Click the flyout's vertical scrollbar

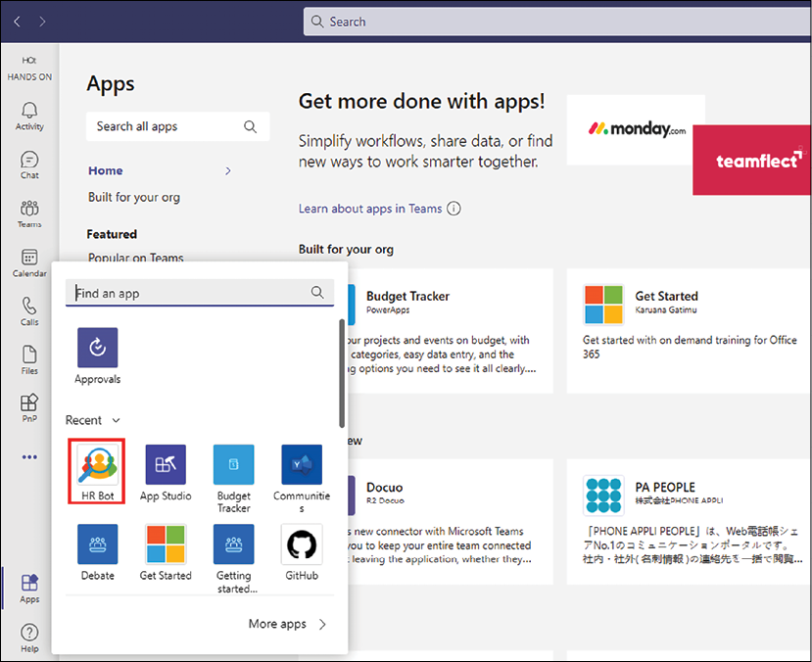(x=342, y=373)
